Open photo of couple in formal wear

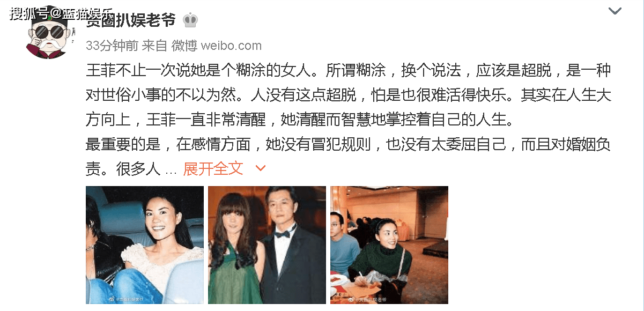(x=267, y=245)
